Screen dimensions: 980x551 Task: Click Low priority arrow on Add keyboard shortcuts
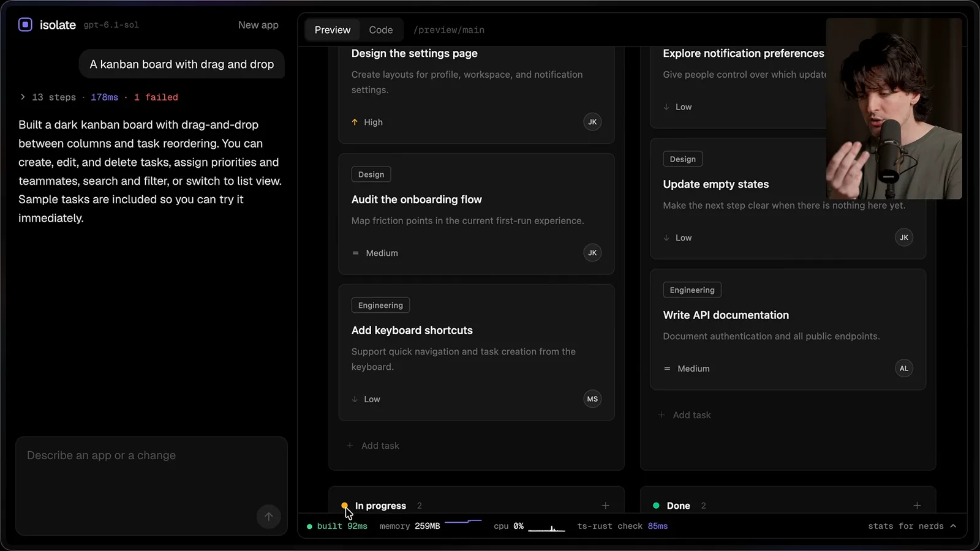[355, 399]
